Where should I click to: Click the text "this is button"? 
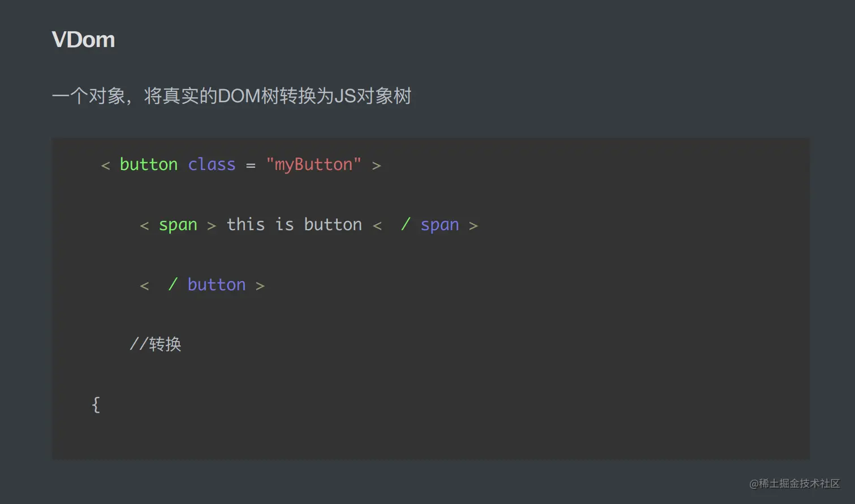pyautogui.click(x=294, y=225)
